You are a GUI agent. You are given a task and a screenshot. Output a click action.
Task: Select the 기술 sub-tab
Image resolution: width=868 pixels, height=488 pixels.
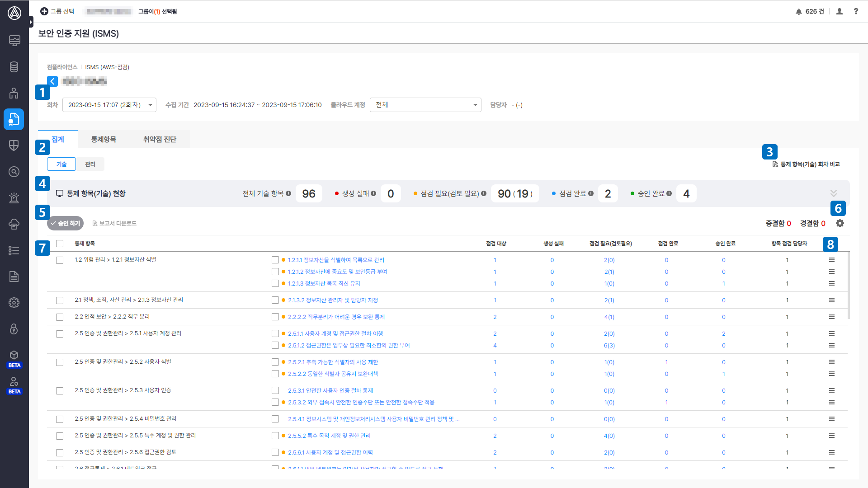pyautogui.click(x=61, y=164)
